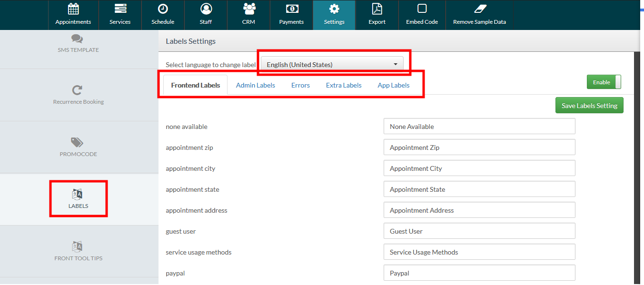Click the 'PROMOCODE' sidebar text
The image size is (644, 285).
pos(79,154)
